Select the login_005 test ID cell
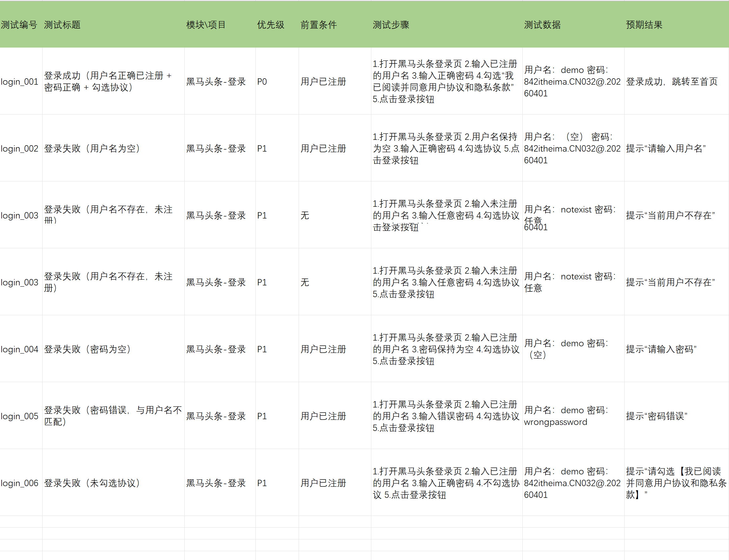The width and height of the screenshot is (729, 560). tap(21, 416)
